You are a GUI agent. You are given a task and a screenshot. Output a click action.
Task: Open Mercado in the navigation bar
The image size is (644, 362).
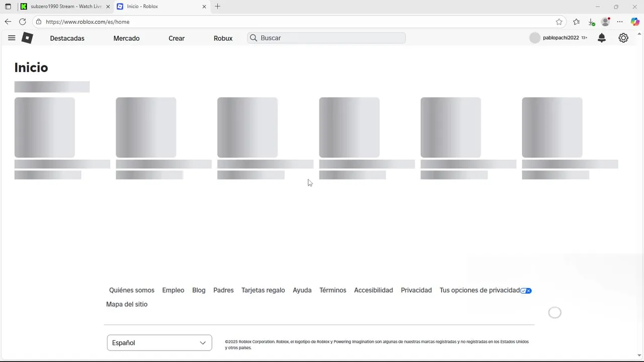point(126,38)
